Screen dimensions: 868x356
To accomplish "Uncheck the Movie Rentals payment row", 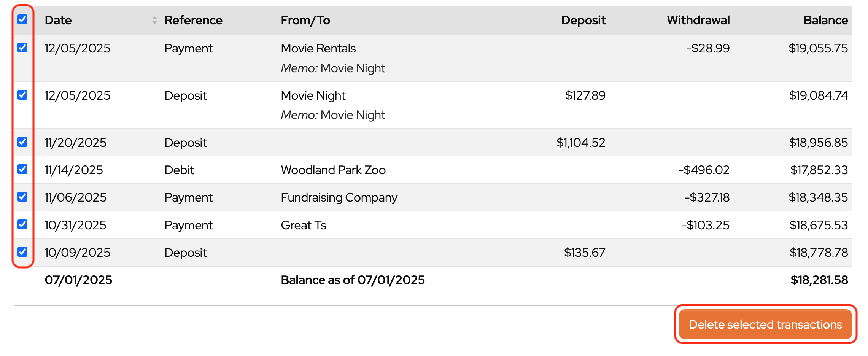I will click(x=22, y=48).
